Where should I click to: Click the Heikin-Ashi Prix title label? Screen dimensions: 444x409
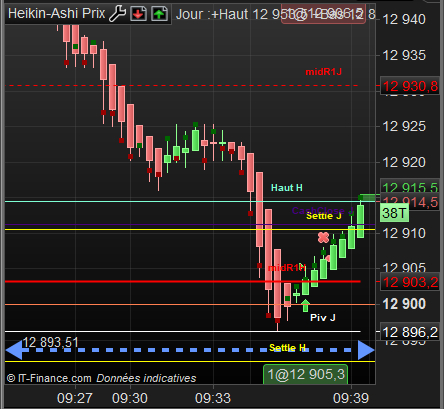(x=57, y=14)
